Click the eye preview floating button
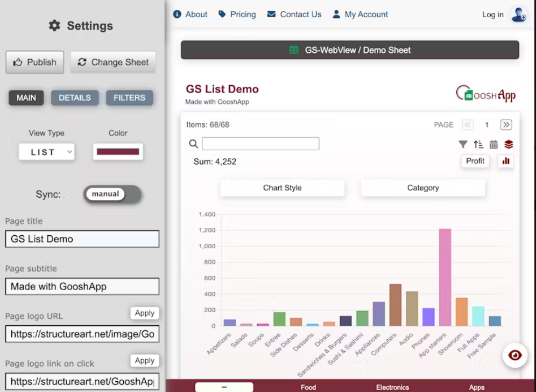 click(515, 355)
